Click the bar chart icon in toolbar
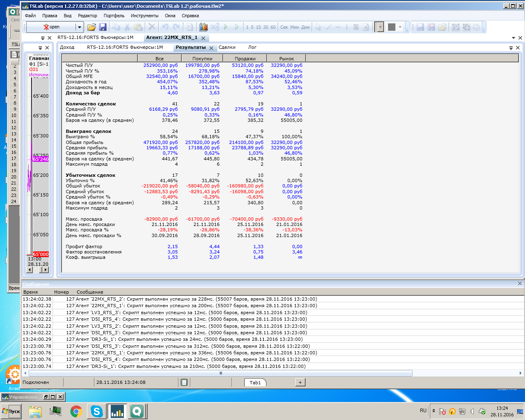The image size is (525, 420). click(203, 27)
